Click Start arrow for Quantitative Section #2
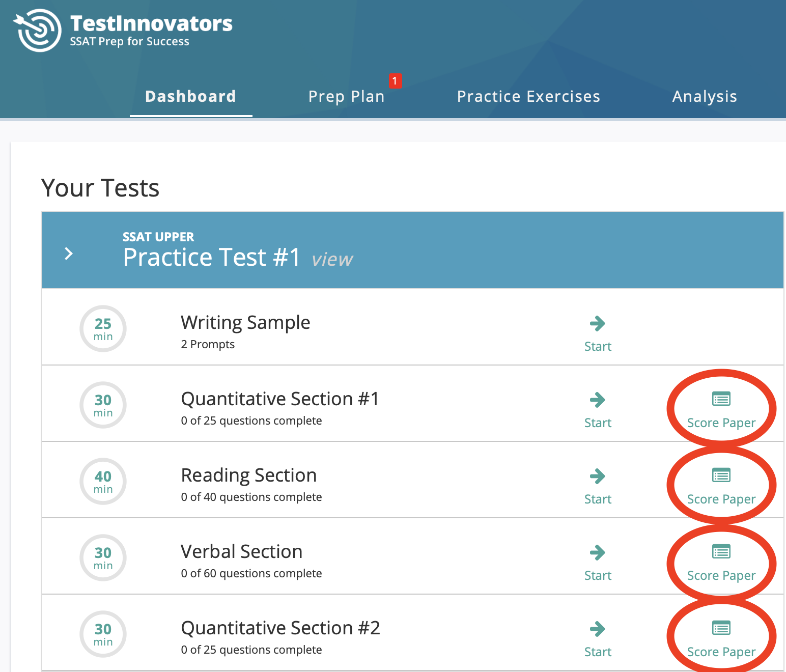786x672 pixels. pyautogui.click(x=597, y=629)
